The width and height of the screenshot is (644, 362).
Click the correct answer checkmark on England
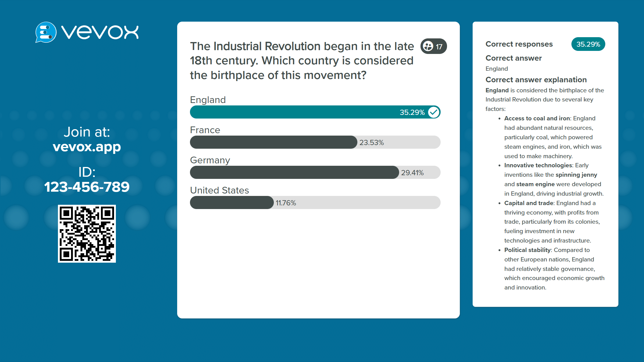coord(434,112)
